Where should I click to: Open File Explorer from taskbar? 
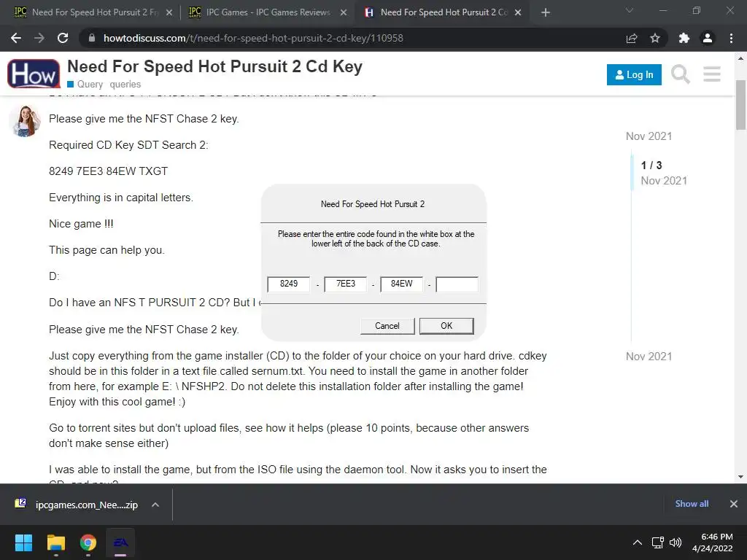tap(55, 542)
